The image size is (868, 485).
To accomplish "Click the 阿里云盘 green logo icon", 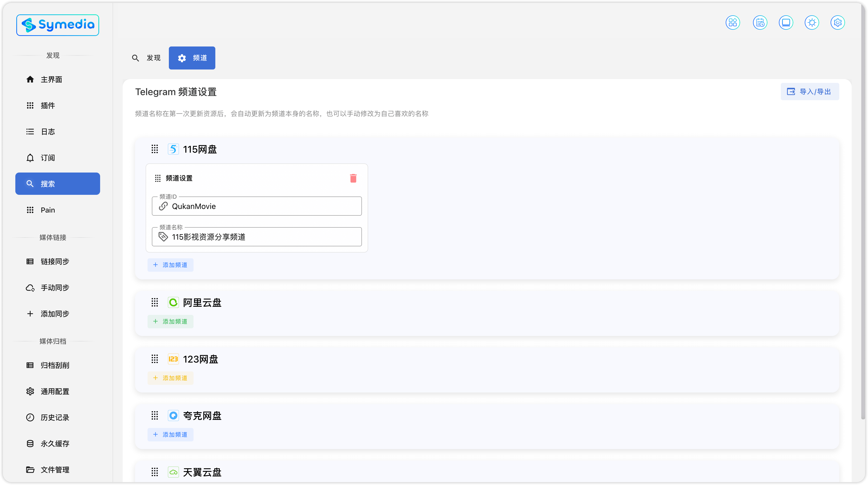I will click(x=173, y=303).
